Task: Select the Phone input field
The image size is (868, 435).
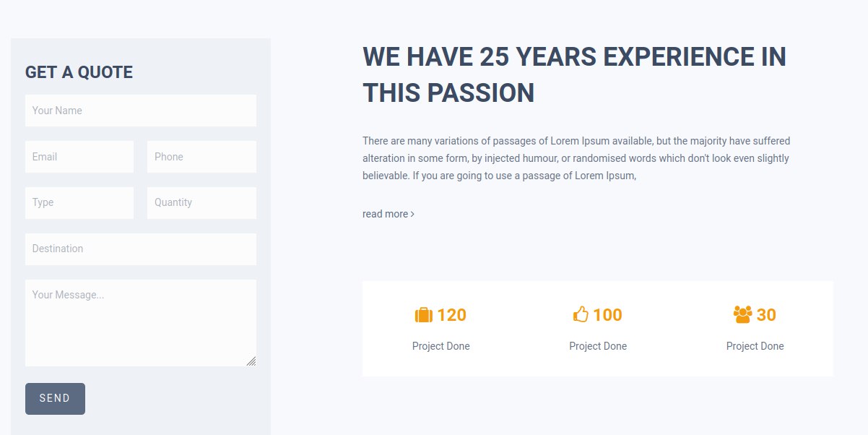Action: (201, 157)
